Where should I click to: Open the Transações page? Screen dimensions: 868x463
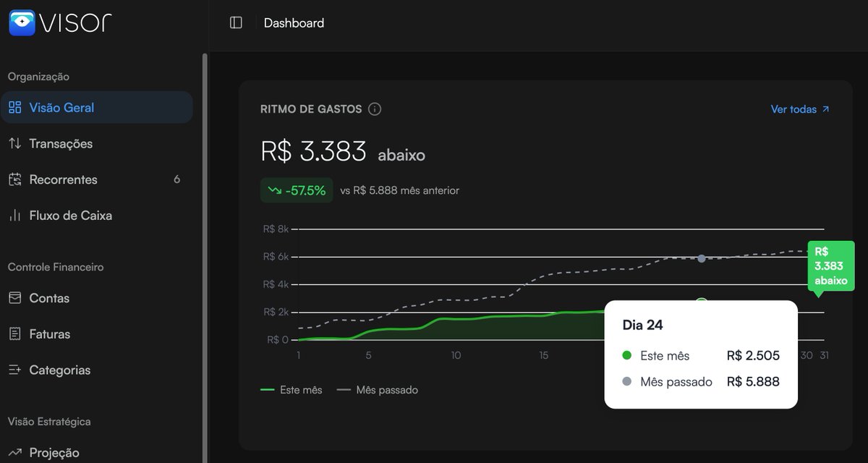click(x=97, y=143)
